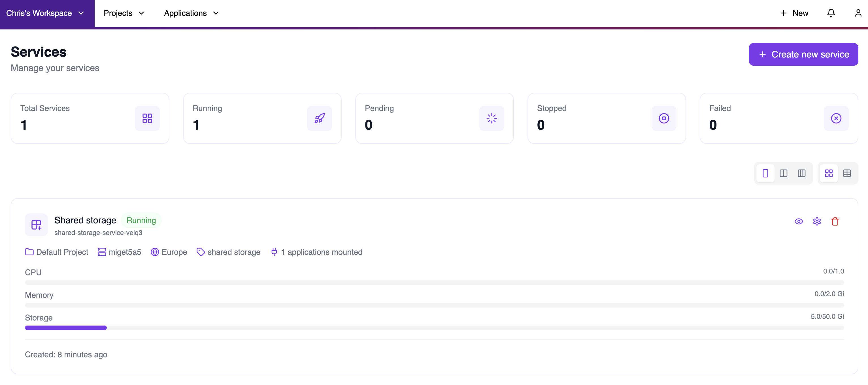Open the Projects menu

[x=124, y=13]
